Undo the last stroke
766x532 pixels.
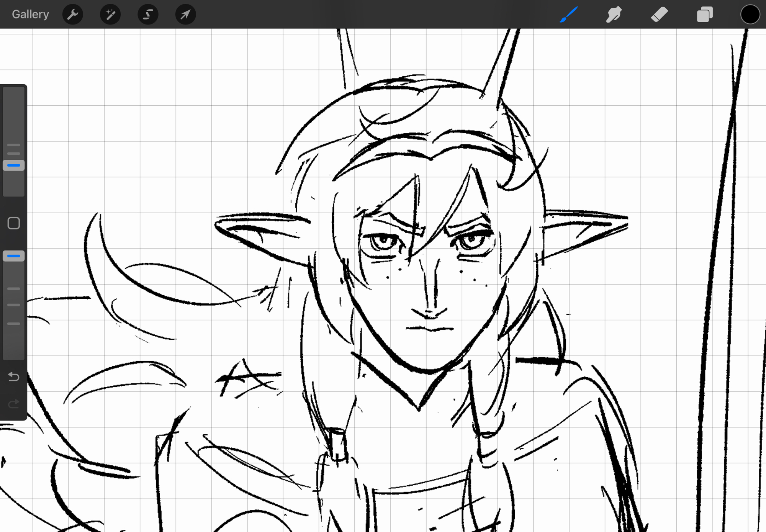point(14,377)
